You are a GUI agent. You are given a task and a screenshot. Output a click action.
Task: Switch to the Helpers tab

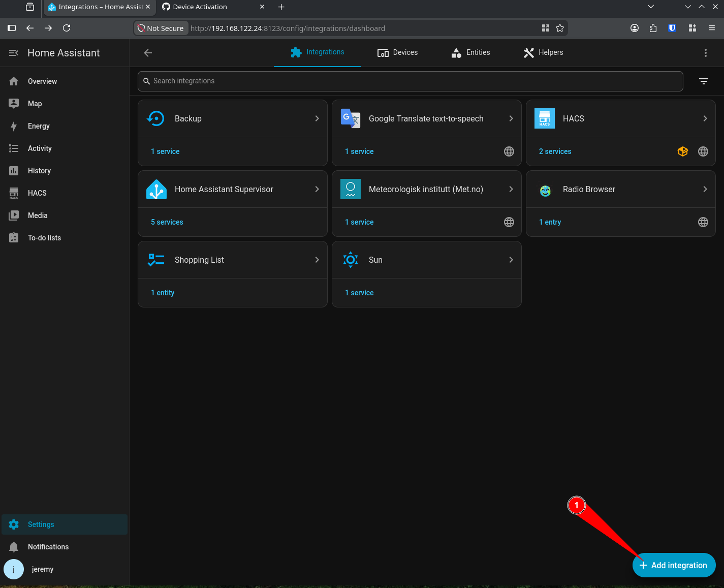tap(543, 52)
